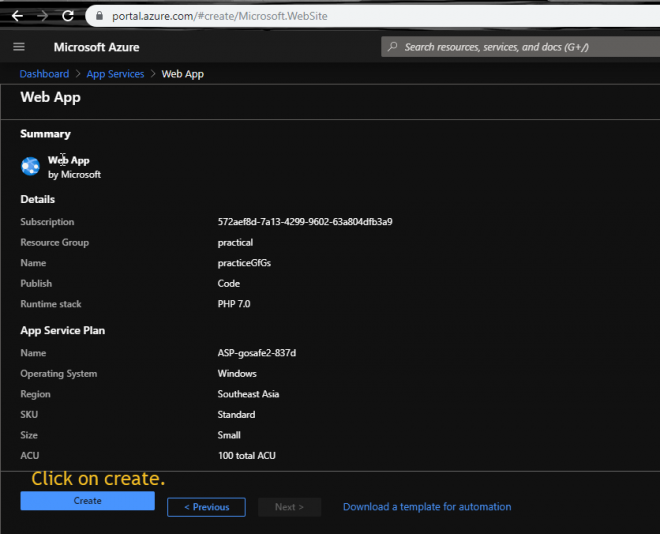Click the Region value Southeast Asia
This screenshot has height=534, width=660.
pos(248,394)
